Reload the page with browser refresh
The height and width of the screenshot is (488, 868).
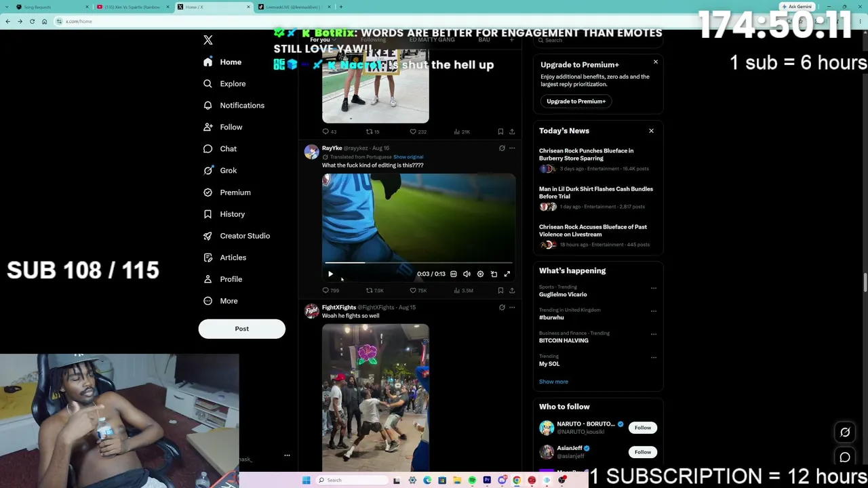32,21
